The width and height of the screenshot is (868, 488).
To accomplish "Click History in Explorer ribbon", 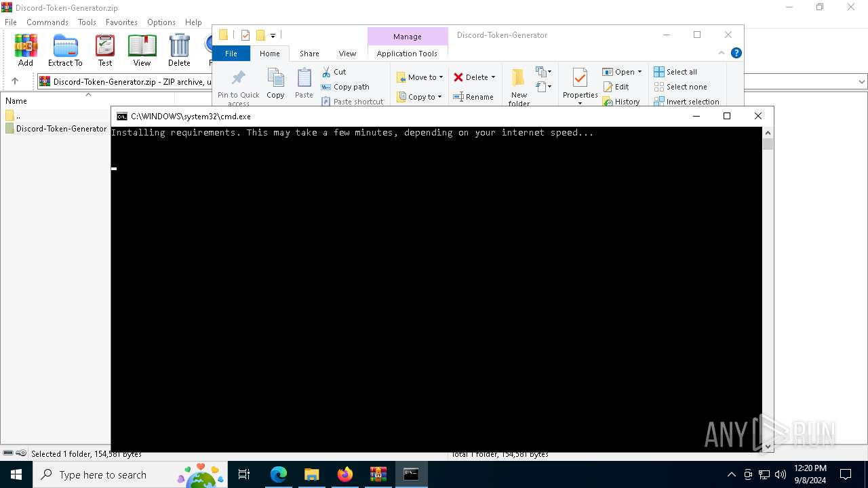I will (x=621, y=102).
